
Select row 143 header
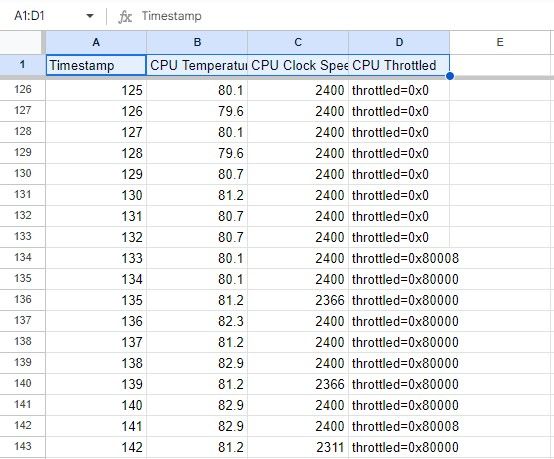point(22,447)
